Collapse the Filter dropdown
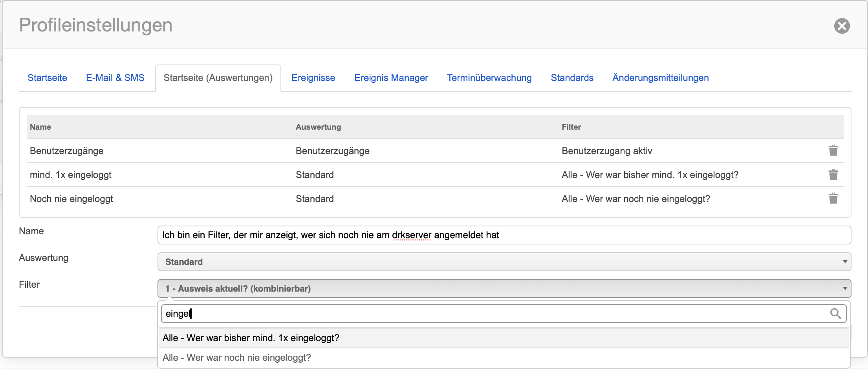This screenshot has width=868, height=371. tap(504, 288)
